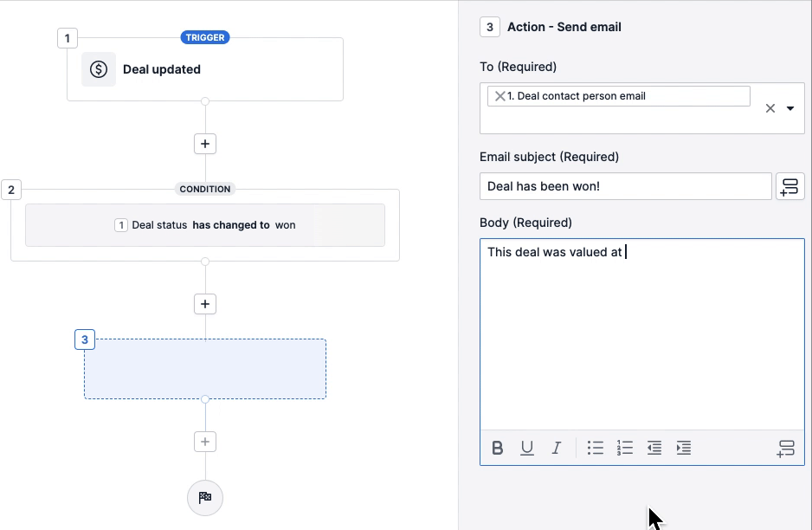Expand the To recipients dropdown

pyautogui.click(x=790, y=109)
